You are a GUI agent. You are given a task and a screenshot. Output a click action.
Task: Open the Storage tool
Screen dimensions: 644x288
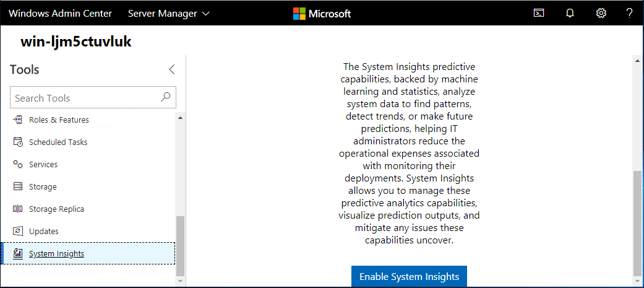point(43,186)
